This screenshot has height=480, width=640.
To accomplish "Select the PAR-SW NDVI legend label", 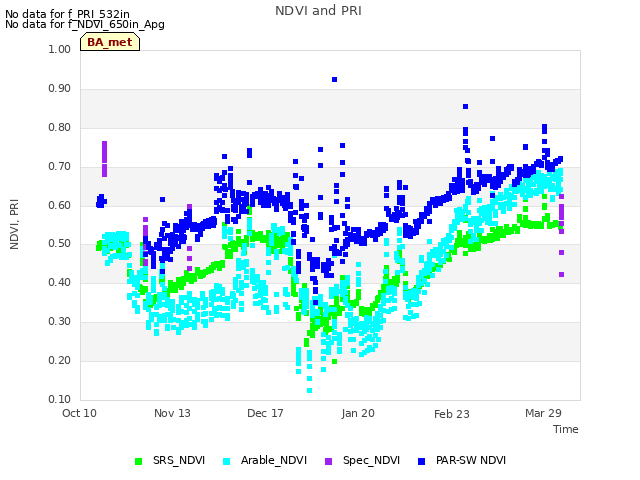I will 471,460.
